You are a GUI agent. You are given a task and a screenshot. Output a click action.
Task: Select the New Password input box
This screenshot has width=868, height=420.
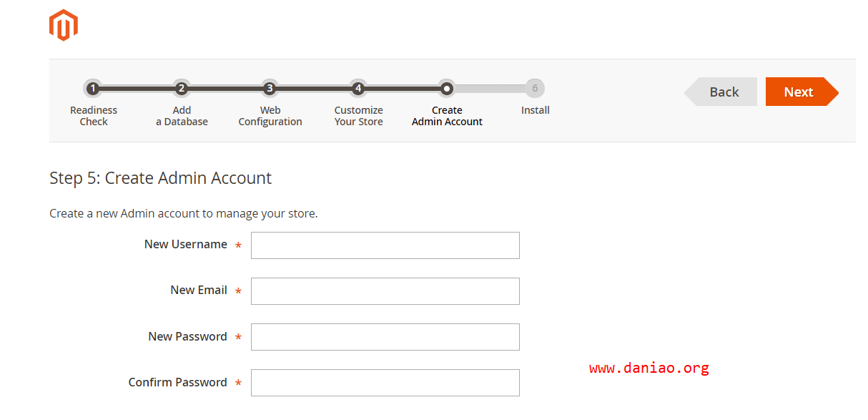coord(385,337)
